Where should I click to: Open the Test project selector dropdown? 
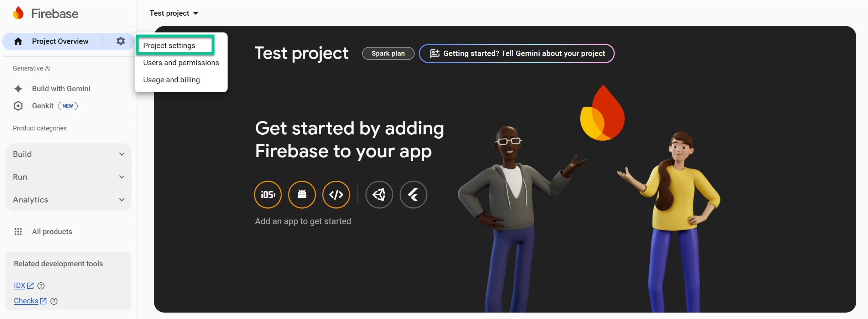(x=174, y=13)
